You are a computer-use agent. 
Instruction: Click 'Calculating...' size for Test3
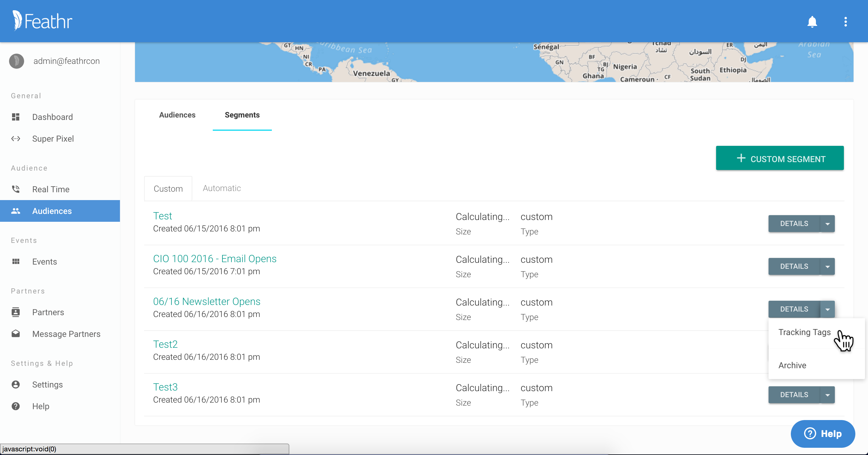coord(483,388)
